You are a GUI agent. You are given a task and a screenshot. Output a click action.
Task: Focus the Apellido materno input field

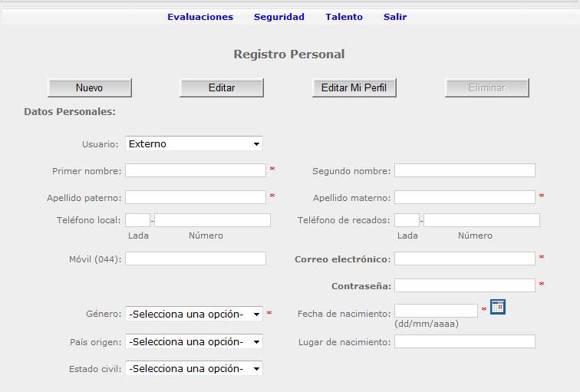click(465, 197)
